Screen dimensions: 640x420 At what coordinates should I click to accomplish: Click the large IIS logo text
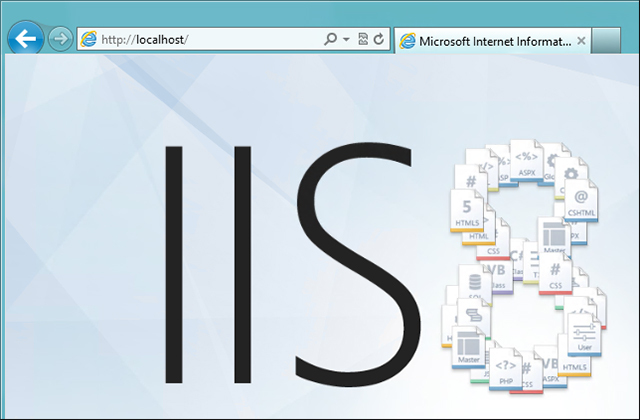point(293,263)
